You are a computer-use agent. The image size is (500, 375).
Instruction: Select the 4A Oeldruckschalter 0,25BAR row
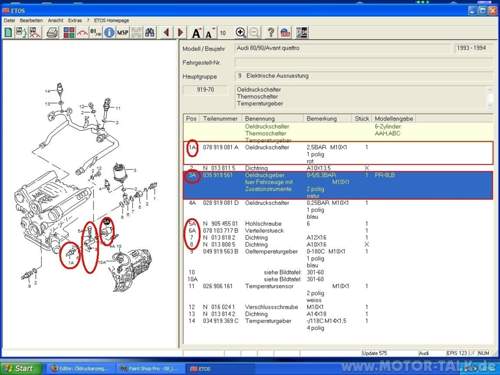338,210
